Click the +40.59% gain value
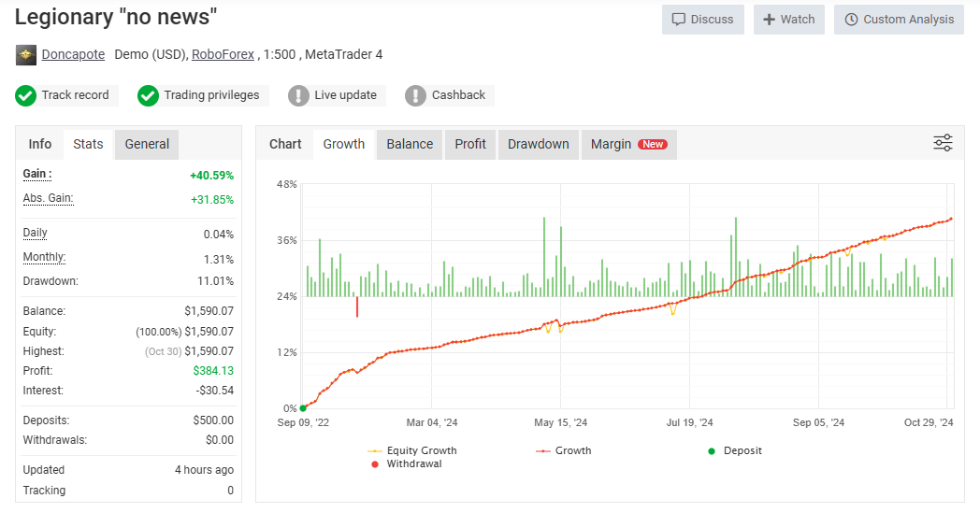The height and width of the screenshot is (513, 980). tap(212, 176)
